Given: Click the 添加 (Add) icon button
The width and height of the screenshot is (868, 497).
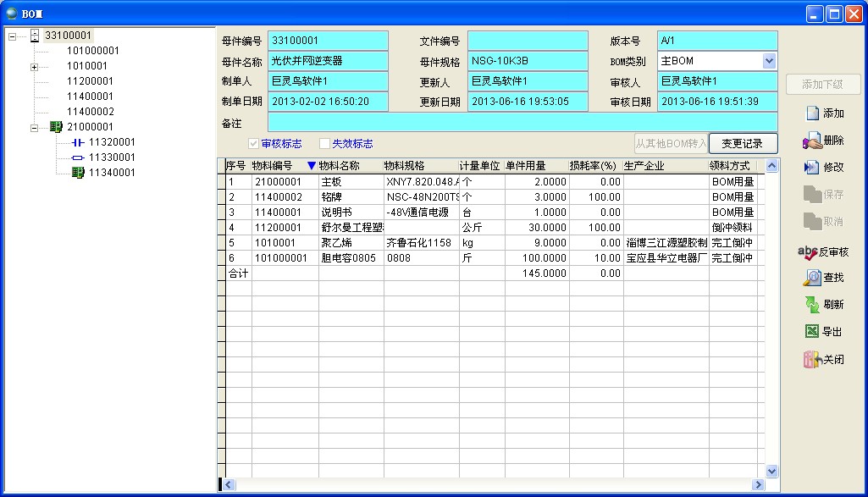Looking at the screenshot, I should (x=812, y=113).
